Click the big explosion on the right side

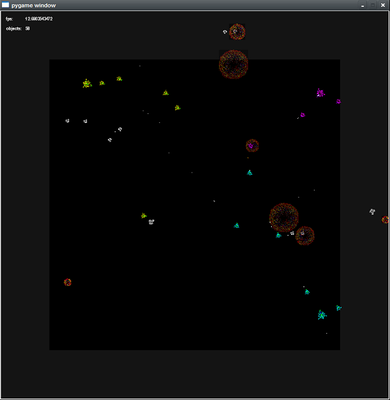click(x=284, y=218)
